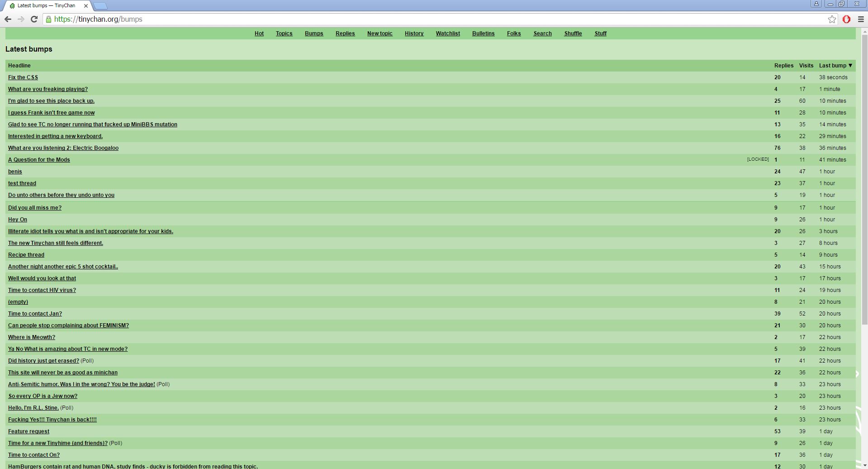Open the Watchlist navigation link

tap(447, 33)
